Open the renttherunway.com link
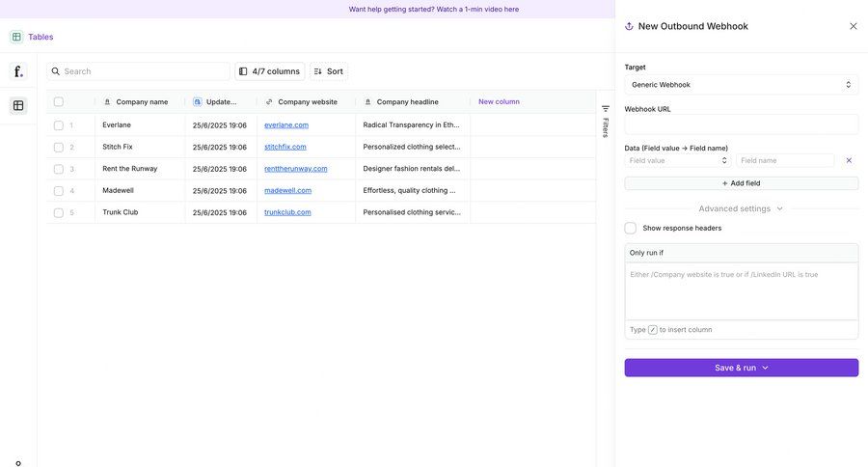 296,169
